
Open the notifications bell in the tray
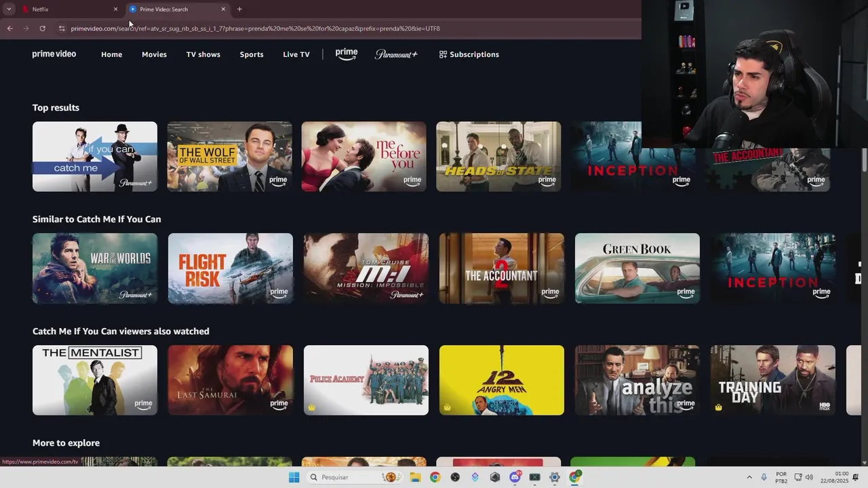tap(856, 477)
